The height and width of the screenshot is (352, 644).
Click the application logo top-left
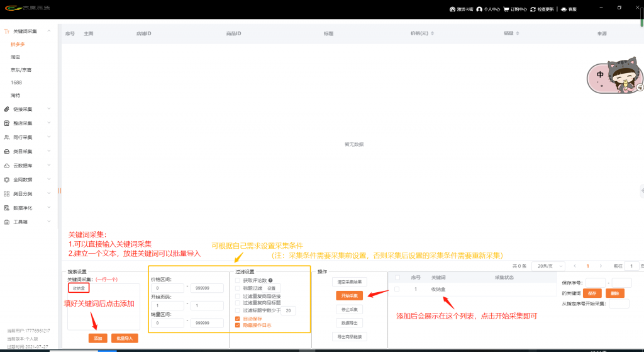(27, 8)
